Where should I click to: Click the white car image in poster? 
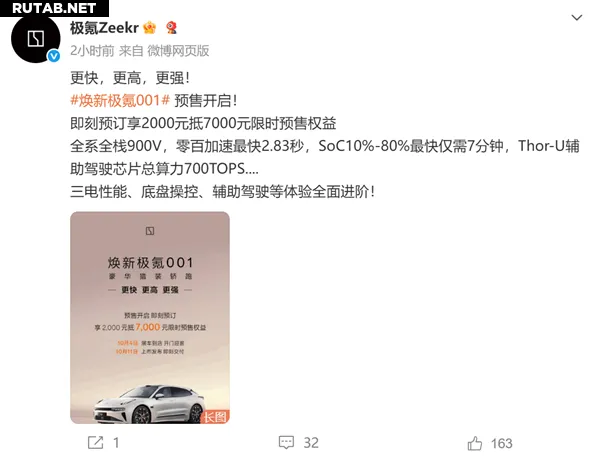click(150, 404)
